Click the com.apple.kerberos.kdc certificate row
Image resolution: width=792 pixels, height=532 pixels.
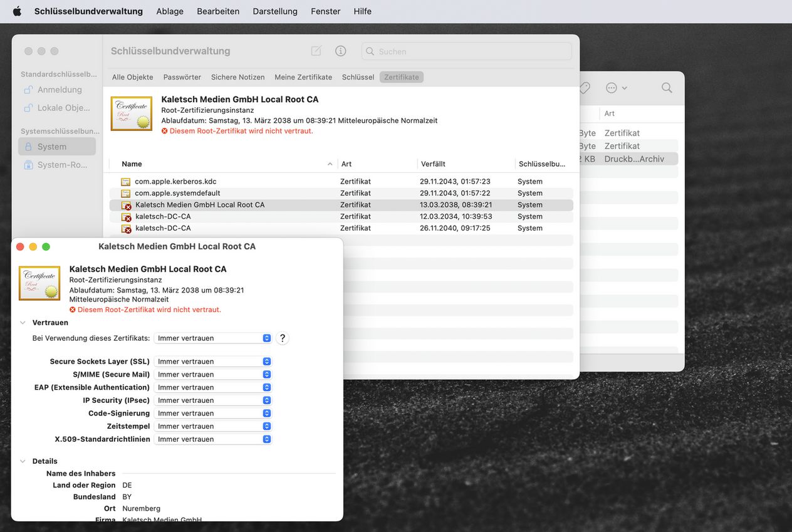(x=175, y=182)
